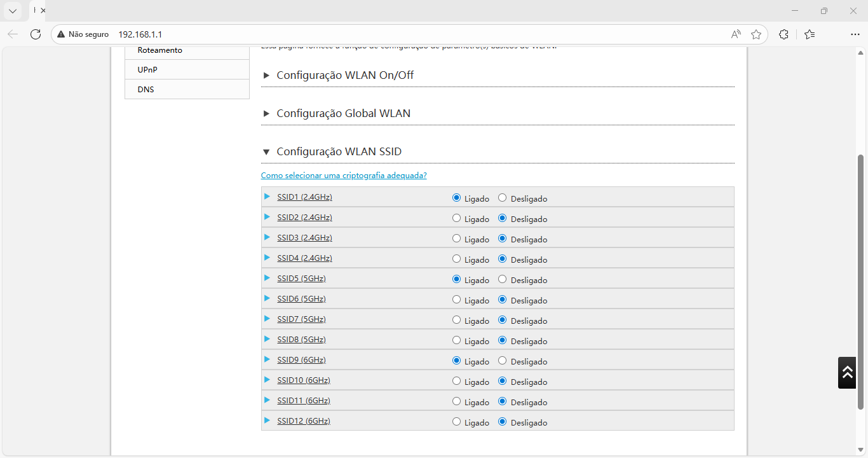This screenshot has height=458, width=868.
Task: Expand the Configuração Global WLAN section
Action: 266,113
